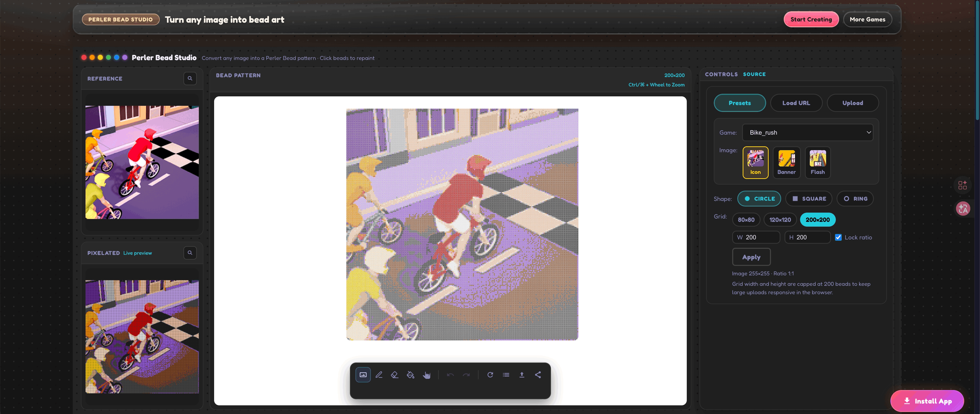The image size is (980, 414).
Task: Select the eraser tool
Action: pos(395,375)
